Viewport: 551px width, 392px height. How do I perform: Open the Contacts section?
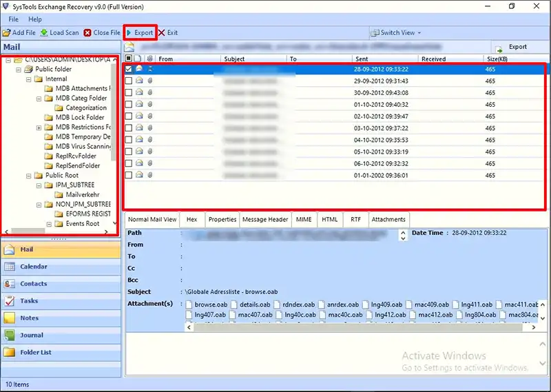coord(61,284)
